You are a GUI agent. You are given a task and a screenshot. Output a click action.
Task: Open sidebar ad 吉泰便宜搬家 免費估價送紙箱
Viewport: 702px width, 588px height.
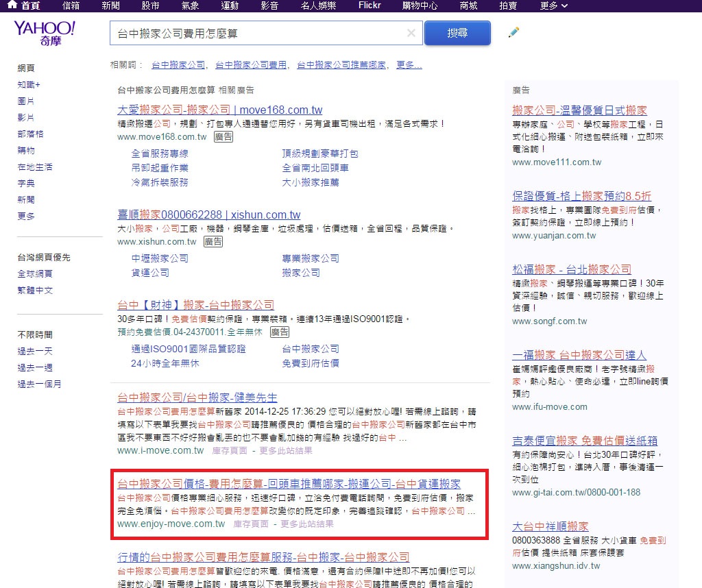[x=585, y=441]
